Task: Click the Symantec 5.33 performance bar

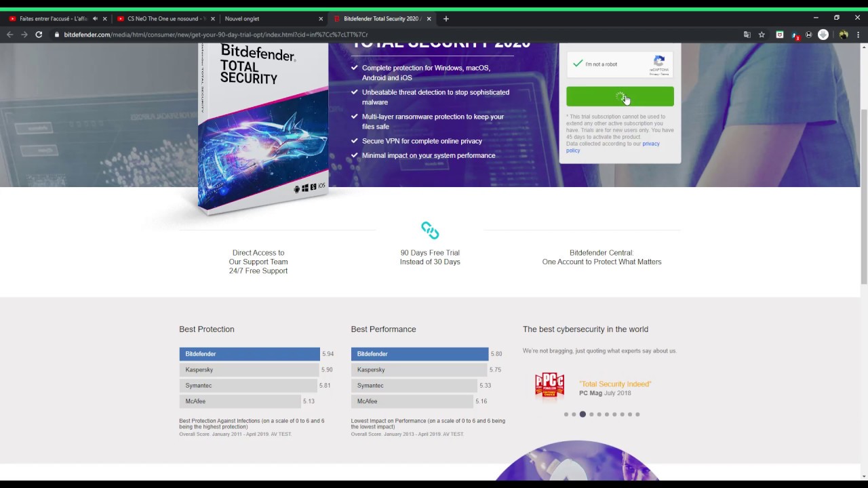Action: [x=414, y=385]
